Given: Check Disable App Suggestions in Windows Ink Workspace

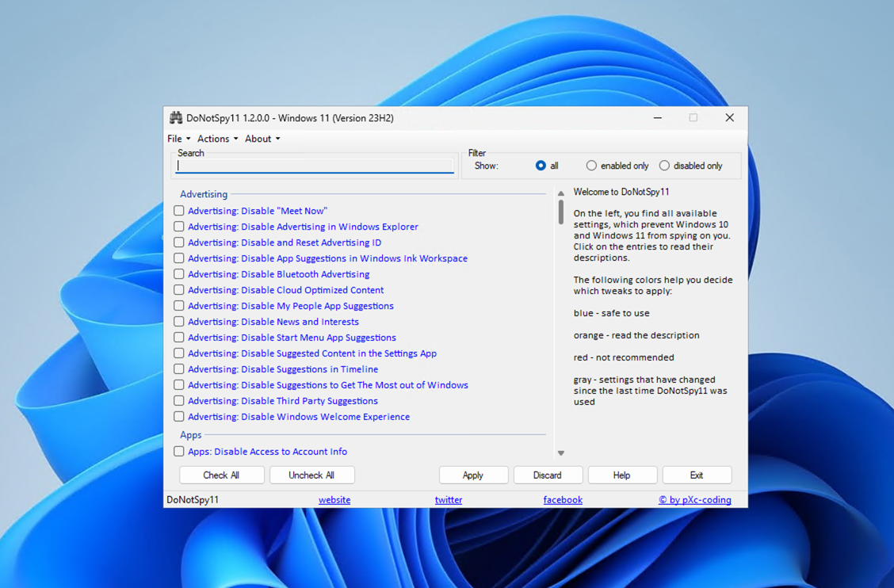Looking at the screenshot, I should tap(179, 258).
